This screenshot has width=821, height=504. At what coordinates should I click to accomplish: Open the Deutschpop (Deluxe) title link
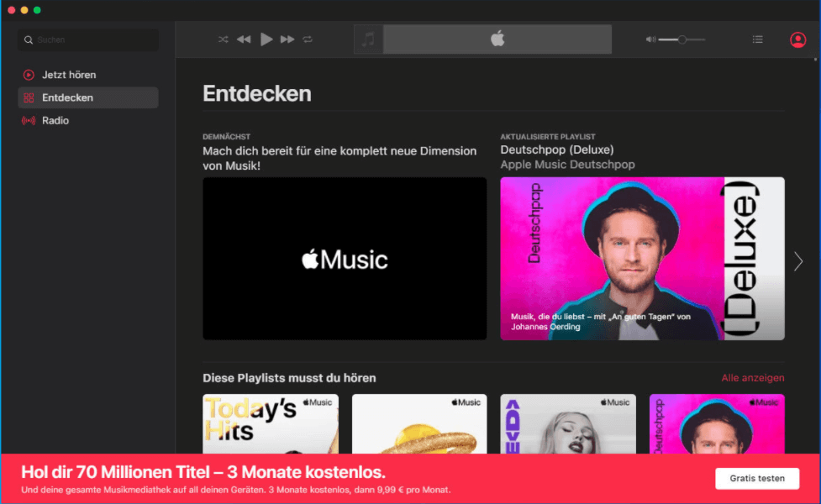[557, 150]
